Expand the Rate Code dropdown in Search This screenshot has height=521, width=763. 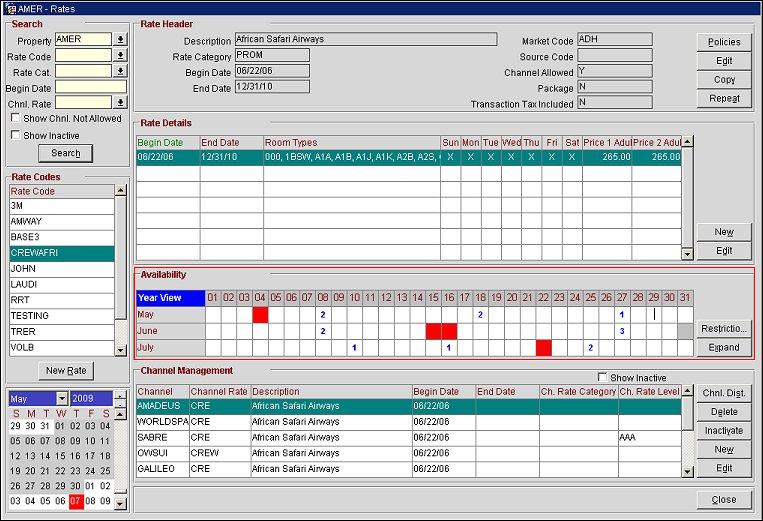click(120, 55)
